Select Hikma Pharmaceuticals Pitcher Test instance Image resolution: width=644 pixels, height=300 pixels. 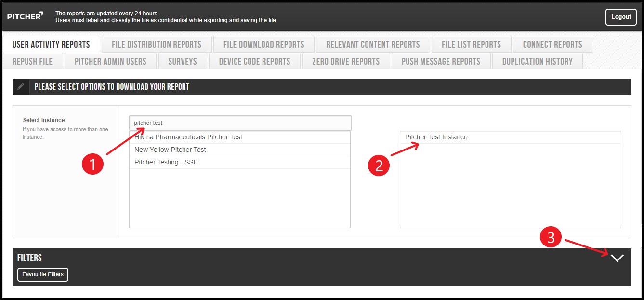188,137
